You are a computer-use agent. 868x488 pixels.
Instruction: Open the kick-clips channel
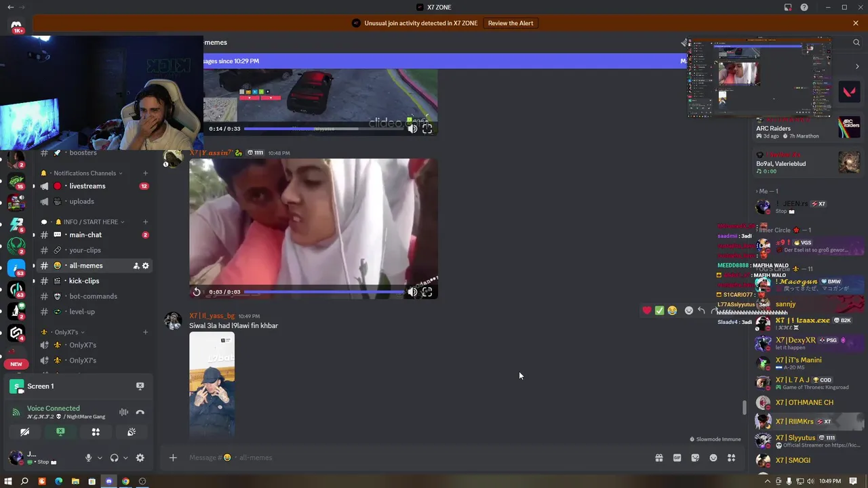coord(84,281)
